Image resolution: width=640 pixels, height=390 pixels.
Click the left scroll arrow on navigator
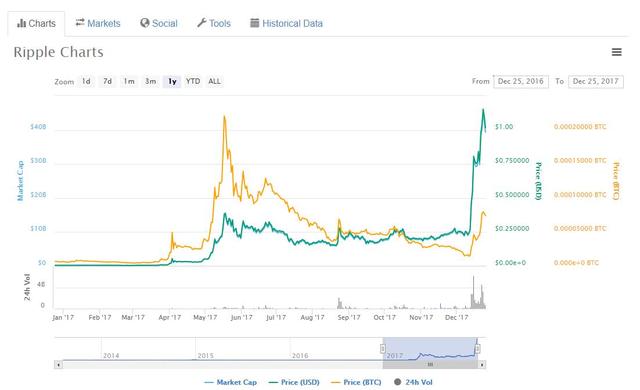58,365
